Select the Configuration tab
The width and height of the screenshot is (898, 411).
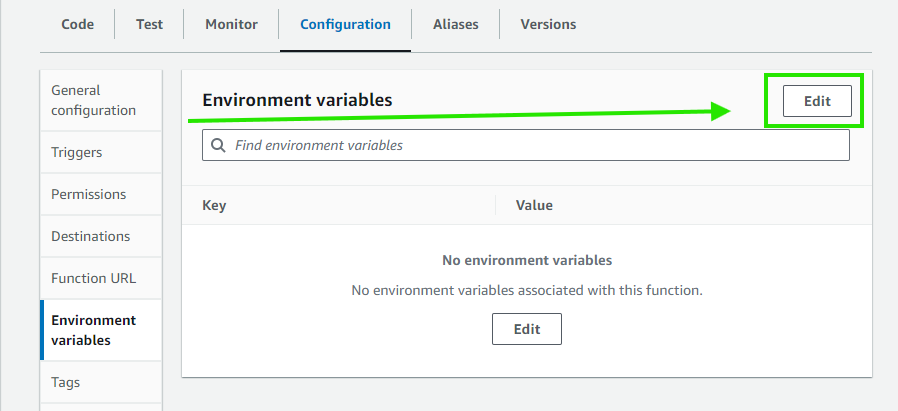(x=345, y=24)
